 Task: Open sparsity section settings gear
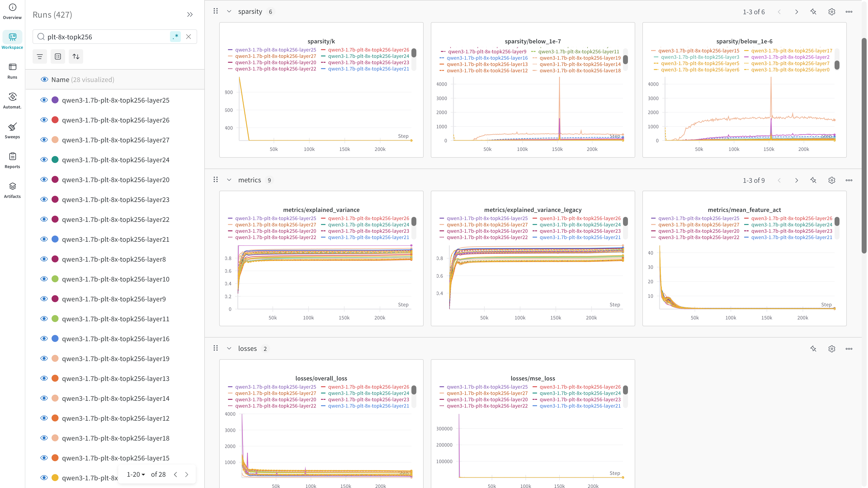831,12
